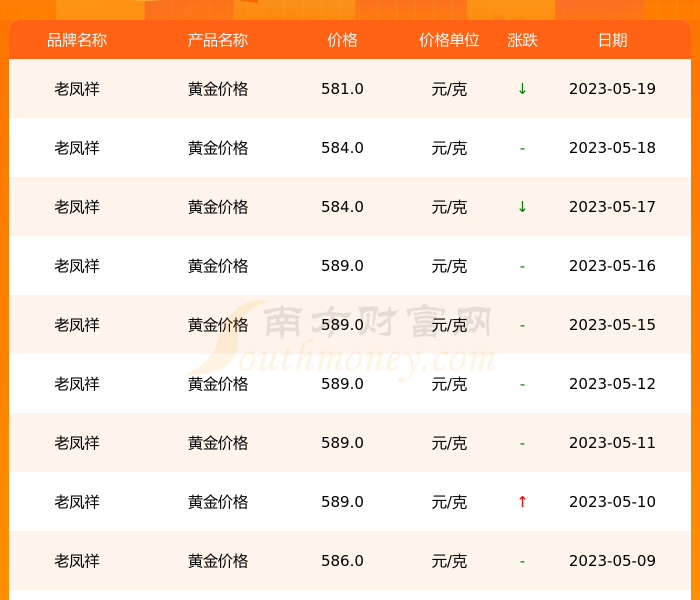Image resolution: width=700 pixels, height=600 pixels.
Task: Click the dash indicator in the 2023-05-09 row
Action: coord(522,562)
